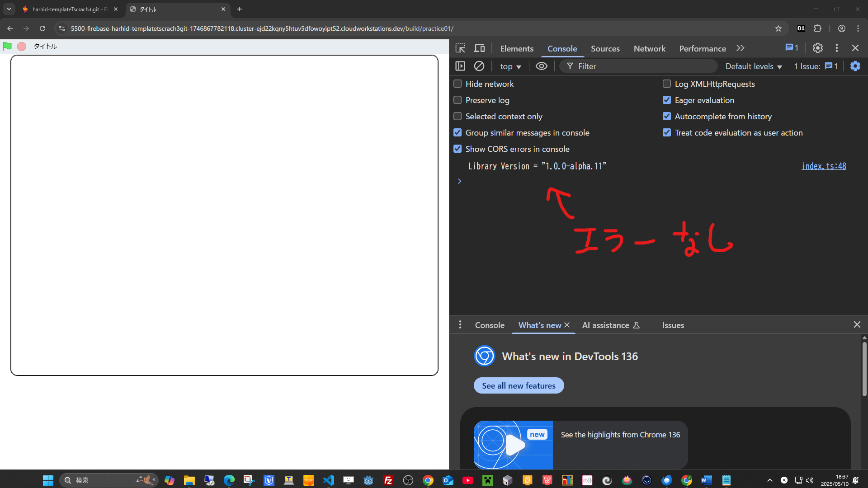Open the Issues drawer tab
The height and width of the screenshot is (488, 868).
tap(673, 325)
